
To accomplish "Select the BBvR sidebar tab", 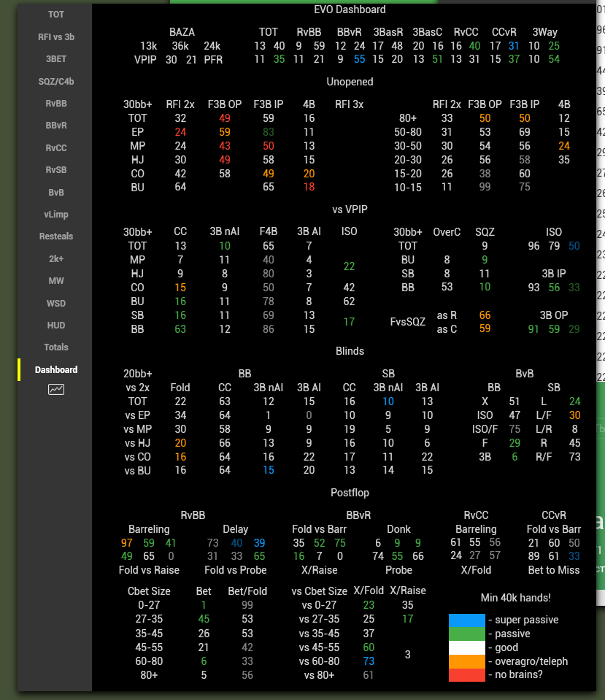I will (x=55, y=126).
